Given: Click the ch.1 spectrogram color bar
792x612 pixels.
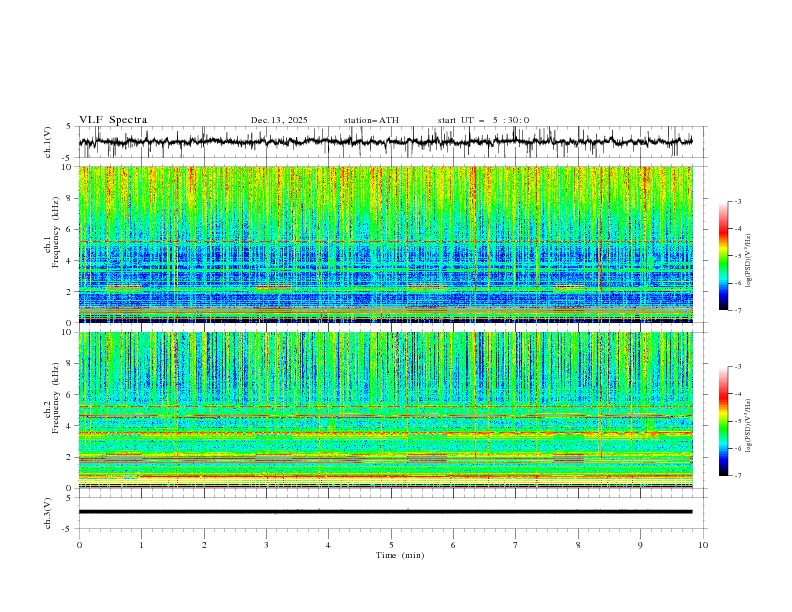Looking at the screenshot, I should [x=723, y=256].
